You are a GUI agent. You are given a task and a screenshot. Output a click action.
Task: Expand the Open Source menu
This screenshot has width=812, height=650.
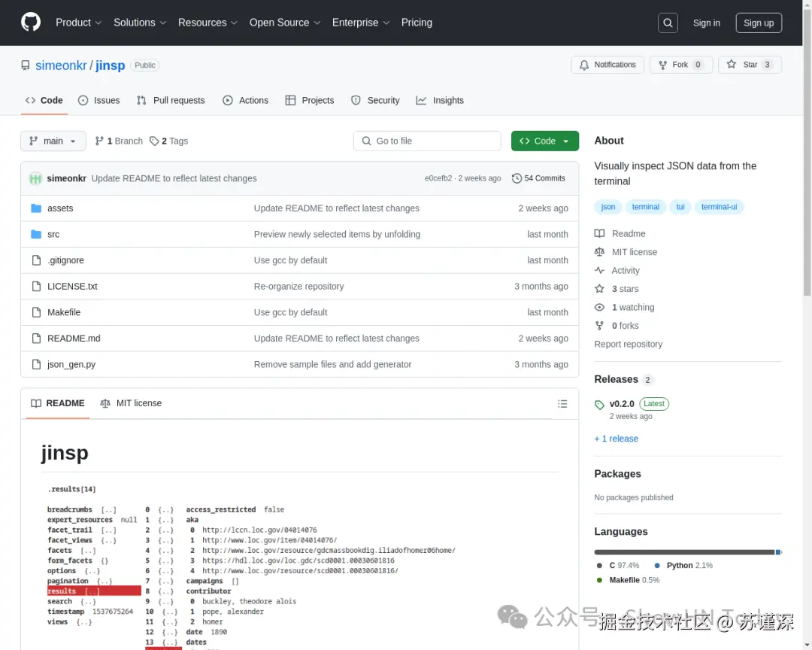point(285,23)
